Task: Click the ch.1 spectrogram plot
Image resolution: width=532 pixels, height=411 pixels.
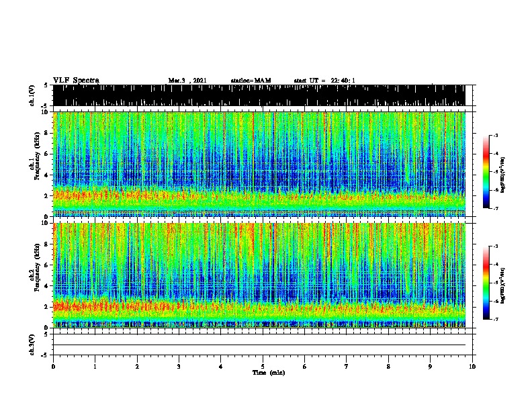Action: pyautogui.click(x=259, y=164)
